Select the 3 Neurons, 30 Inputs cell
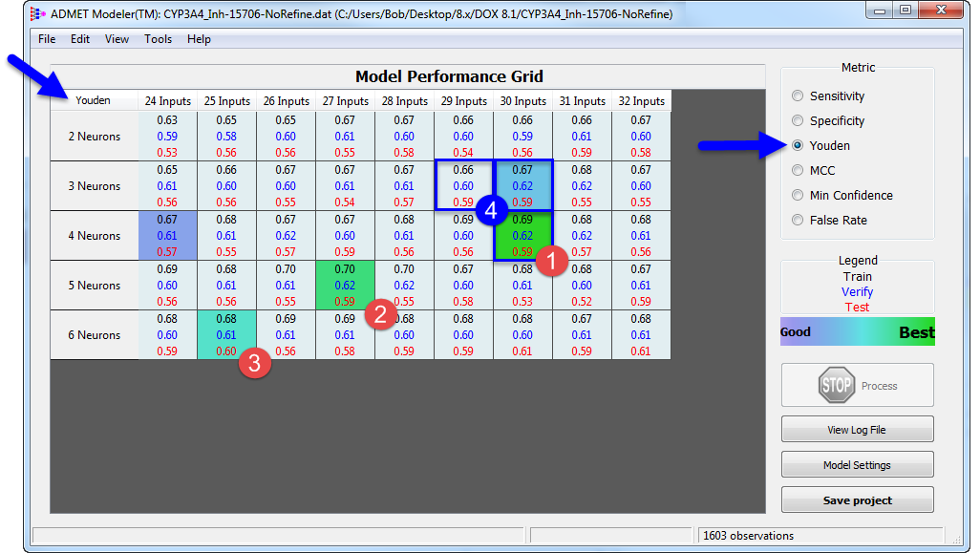This screenshot has width=980, height=553. point(522,185)
